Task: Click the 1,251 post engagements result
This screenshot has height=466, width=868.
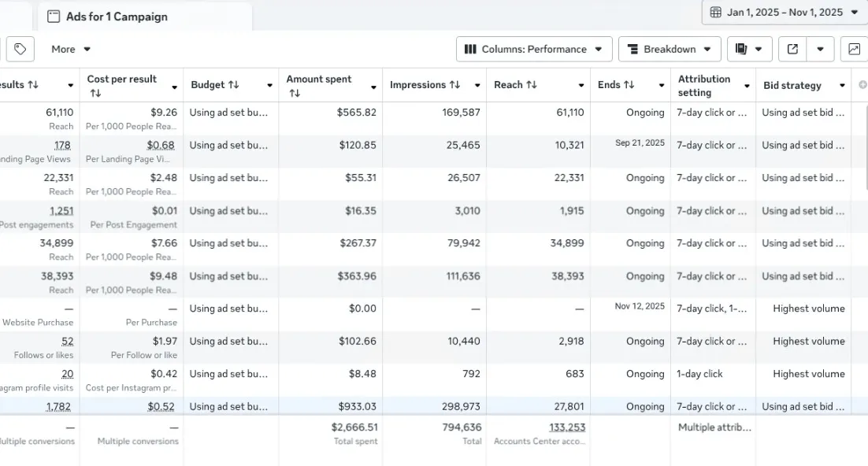Action: [61, 211]
